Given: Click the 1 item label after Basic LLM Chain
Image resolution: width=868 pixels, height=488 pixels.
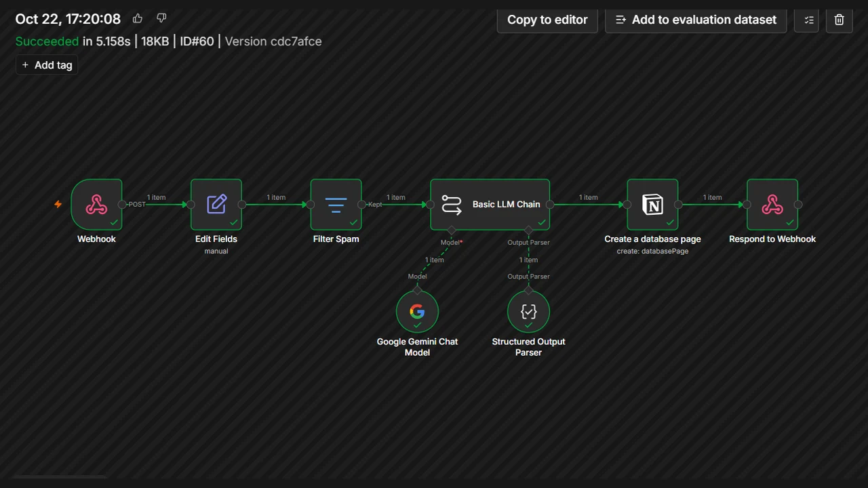Looking at the screenshot, I should tap(589, 197).
